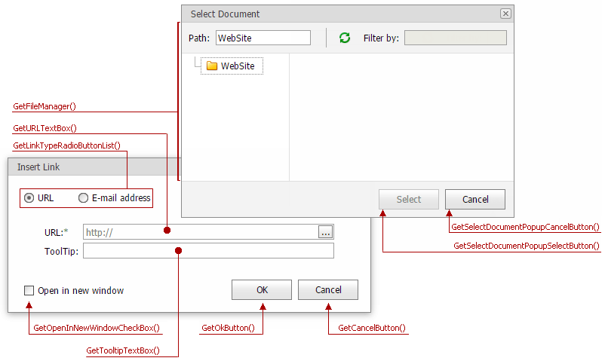Click the 'Path:' label
This screenshot has width=605, height=364.
coord(199,38)
